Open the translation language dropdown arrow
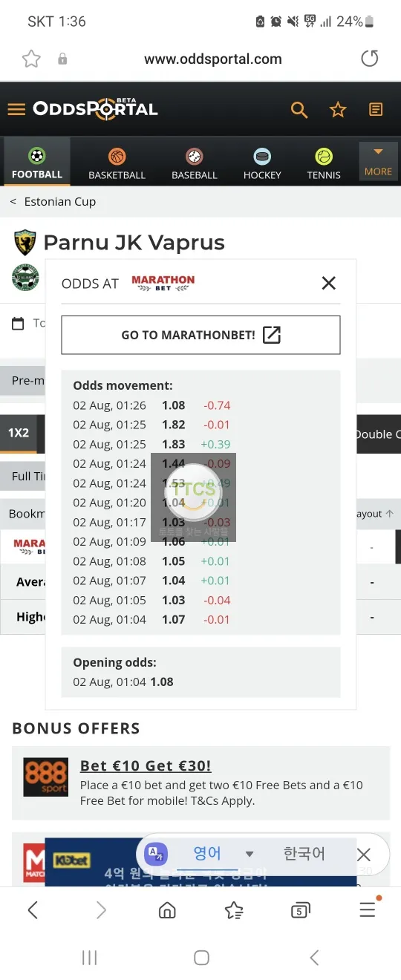401x980 pixels. coord(250,854)
